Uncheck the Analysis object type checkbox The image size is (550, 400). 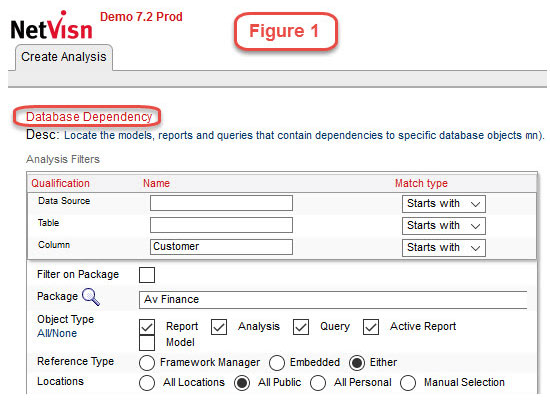[x=219, y=327]
